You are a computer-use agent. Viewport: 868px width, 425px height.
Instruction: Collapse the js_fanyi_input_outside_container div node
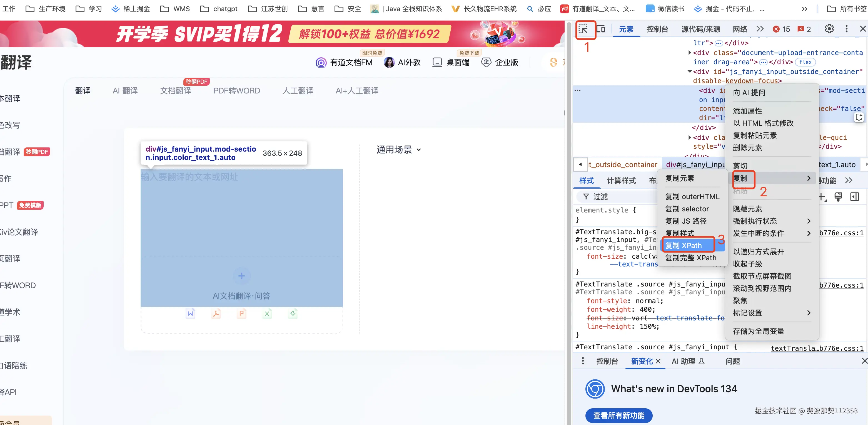[x=689, y=71]
